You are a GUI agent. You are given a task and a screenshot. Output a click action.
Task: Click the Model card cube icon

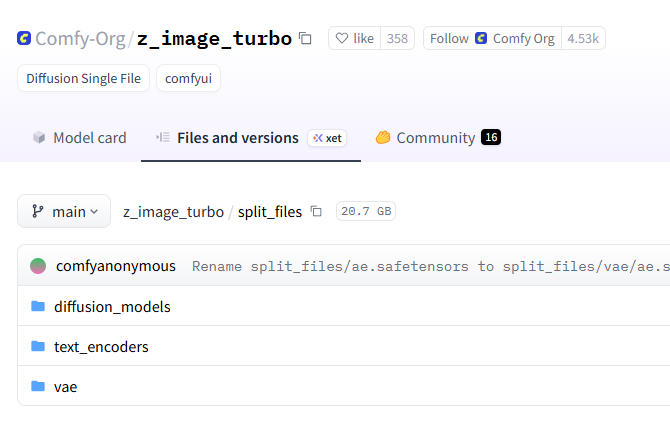pos(39,137)
